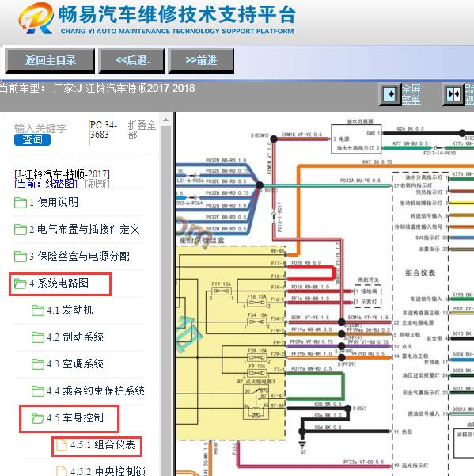Open the 2 电气布置与插接件定义 folder icon
474x476 pixels.
(21, 230)
